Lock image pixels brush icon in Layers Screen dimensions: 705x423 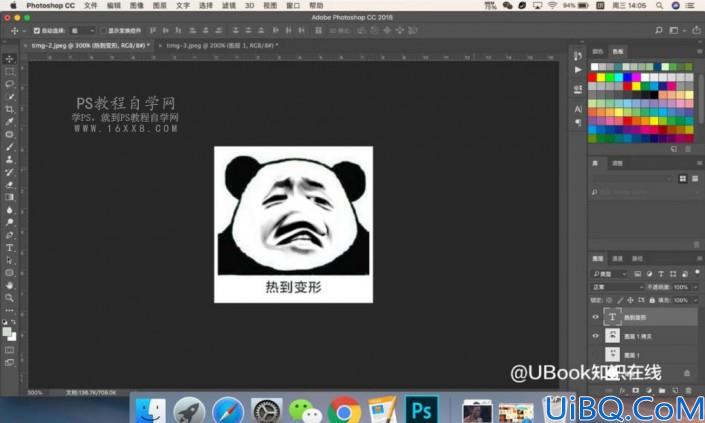[620, 300]
